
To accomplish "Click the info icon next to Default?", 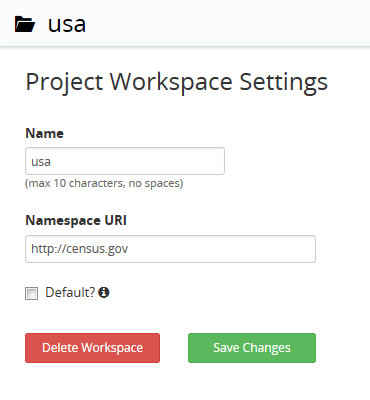I will point(104,292).
